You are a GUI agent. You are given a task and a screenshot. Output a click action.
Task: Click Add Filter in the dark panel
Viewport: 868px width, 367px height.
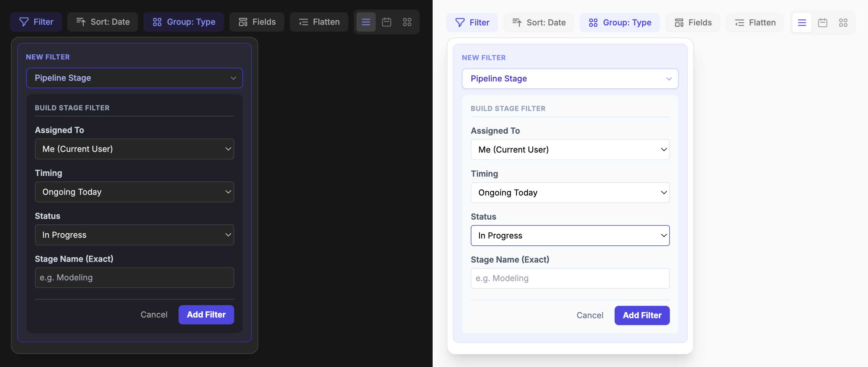coord(206,314)
